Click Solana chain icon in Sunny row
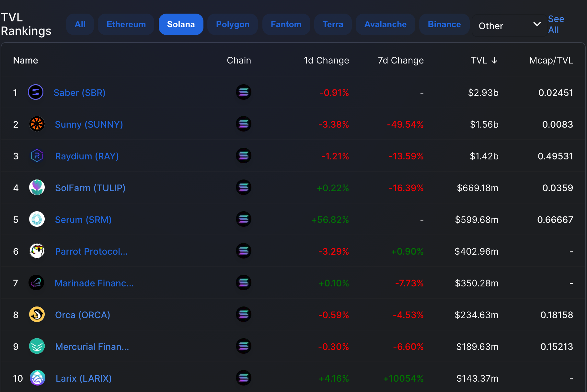This screenshot has width=587, height=392. pos(244,124)
